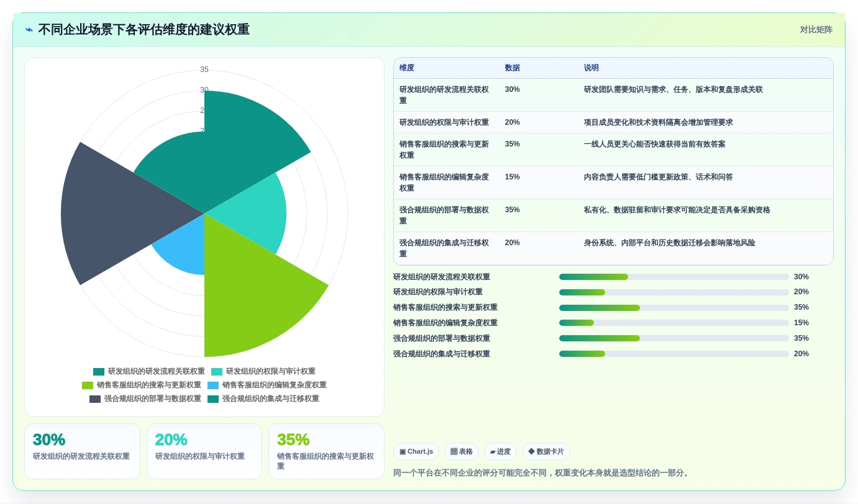Click the 30% 研发流程关联权重 data card

click(x=82, y=451)
